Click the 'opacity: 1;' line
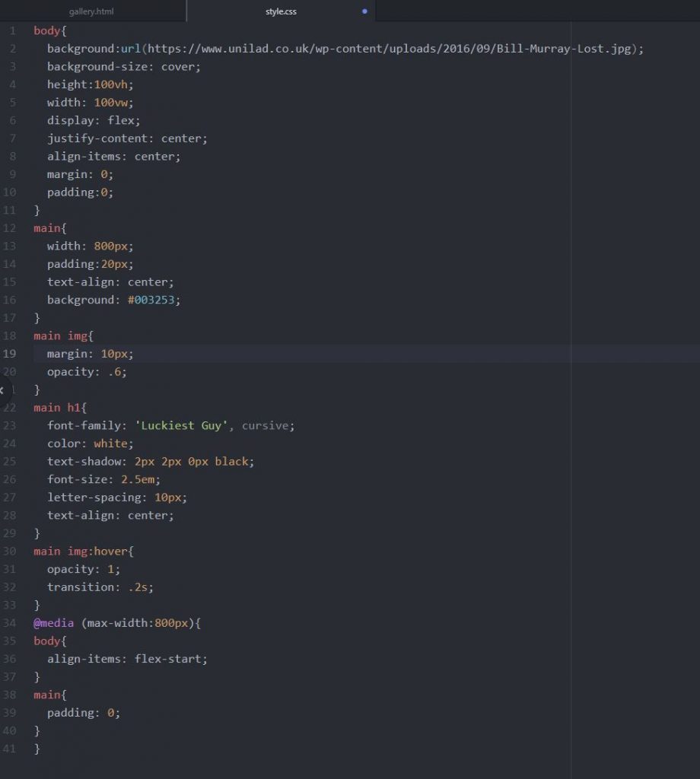 (x=84, y=569)
